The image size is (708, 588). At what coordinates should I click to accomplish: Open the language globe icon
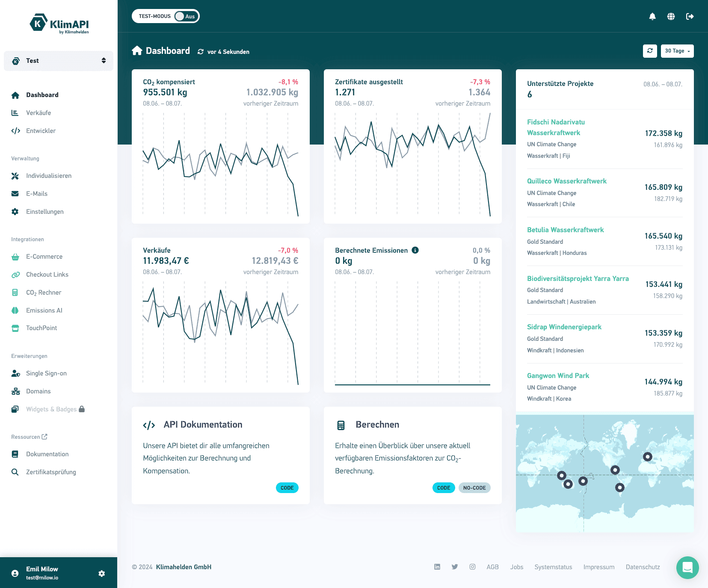[671, 16]
